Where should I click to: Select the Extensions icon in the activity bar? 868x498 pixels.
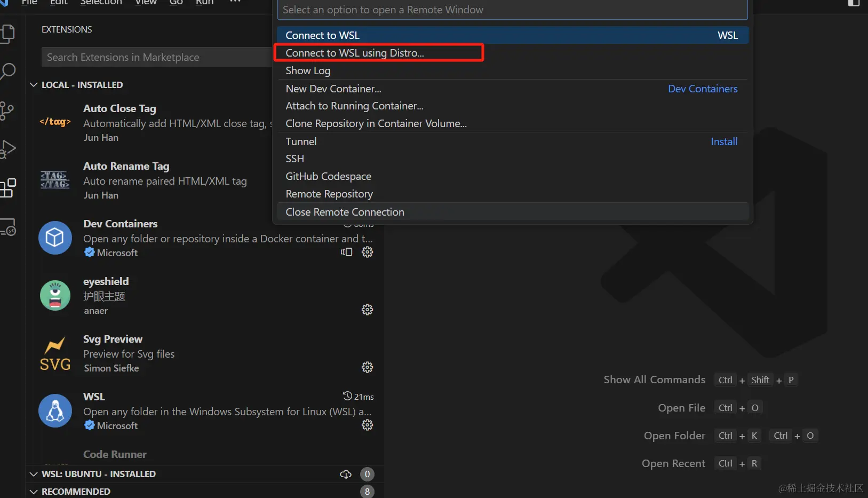(x=7, y=188)
